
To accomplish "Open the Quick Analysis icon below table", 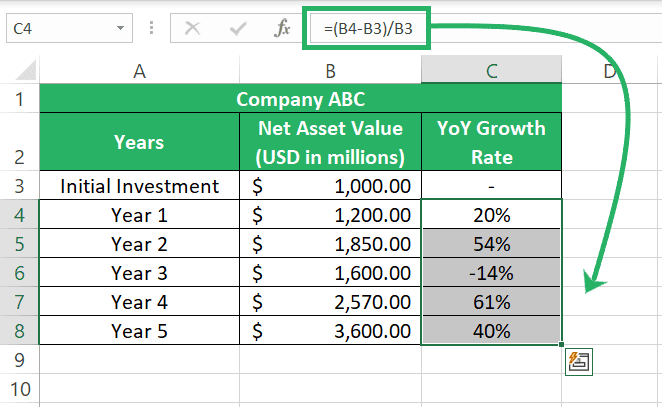I will [579, 362].
